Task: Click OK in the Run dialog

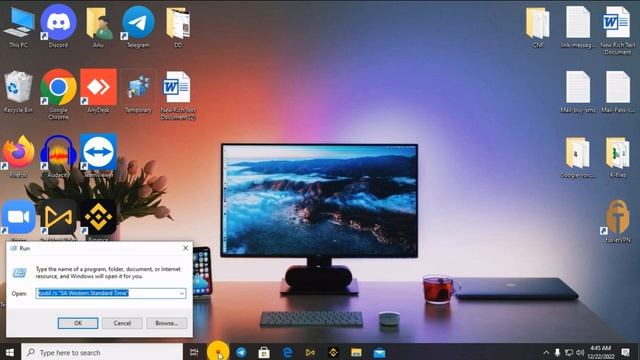Action: tap(78, 323)
